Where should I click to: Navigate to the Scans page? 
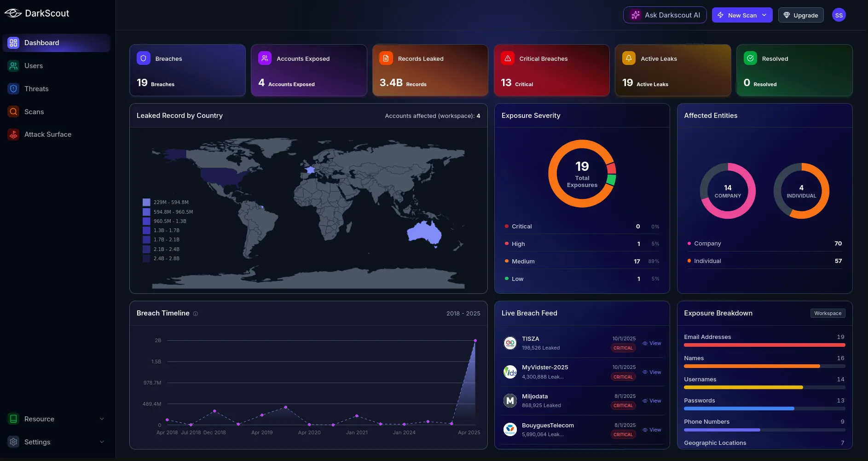34,112
